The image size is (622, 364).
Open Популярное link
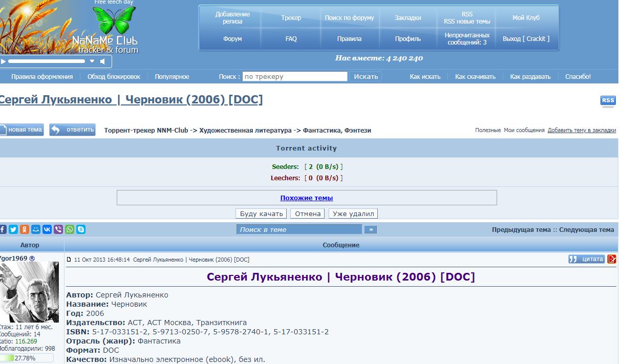172,77
